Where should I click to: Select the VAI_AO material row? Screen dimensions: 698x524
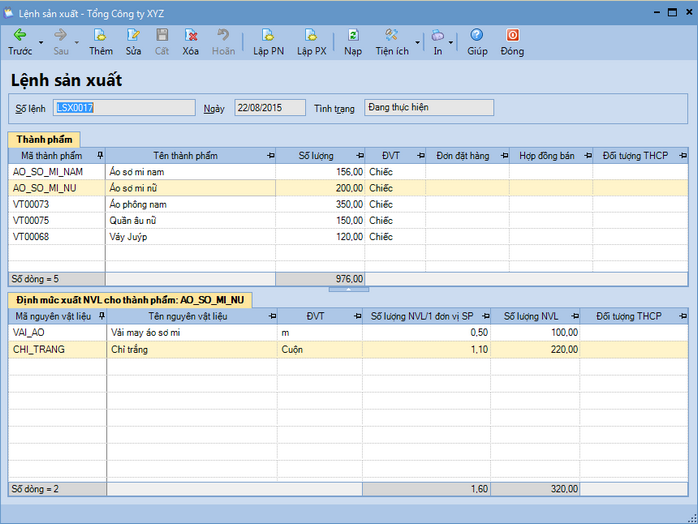(348, 333)
